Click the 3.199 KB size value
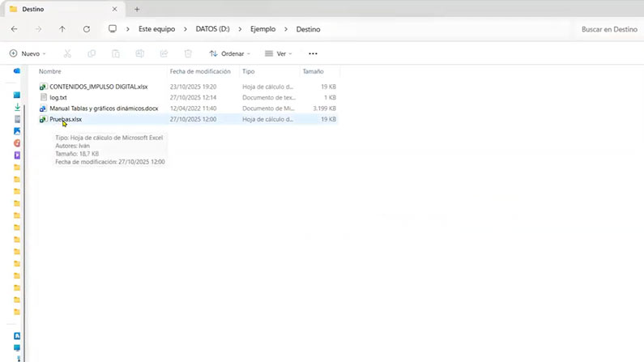The width and height of the screenshot is (644, 362). tap(325, 109)
